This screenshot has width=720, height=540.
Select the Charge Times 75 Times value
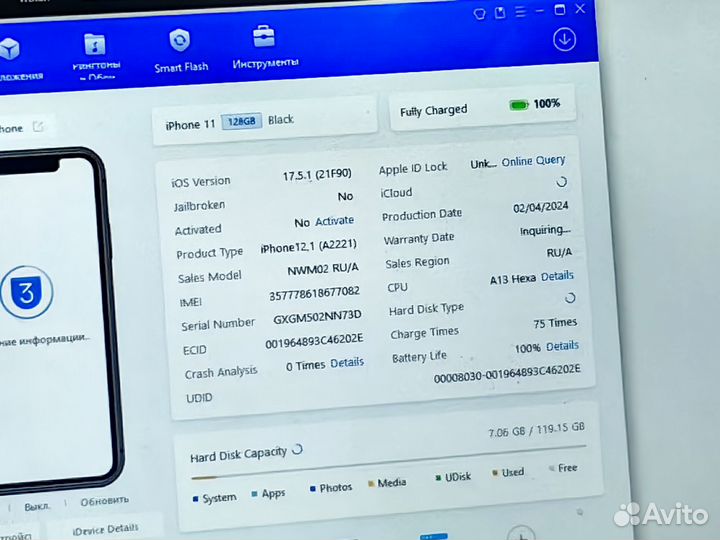coord(555,323)
